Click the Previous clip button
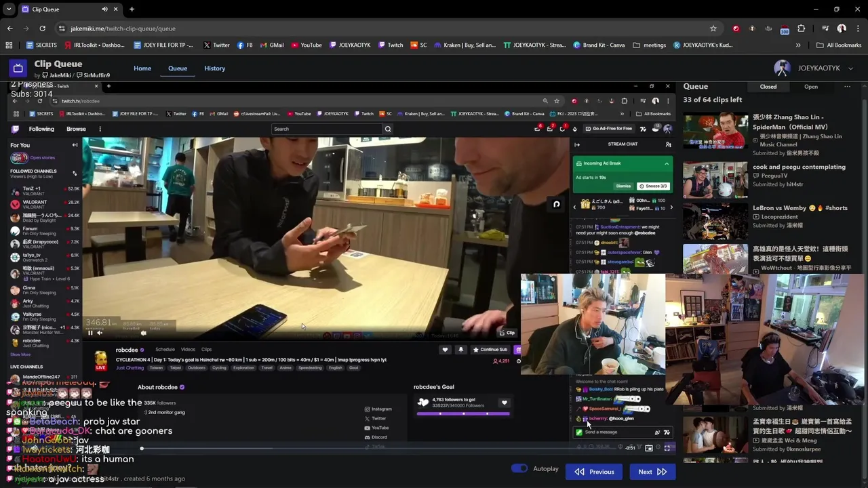The height and width of the screenshot is (488, 868). coord(594,472)
